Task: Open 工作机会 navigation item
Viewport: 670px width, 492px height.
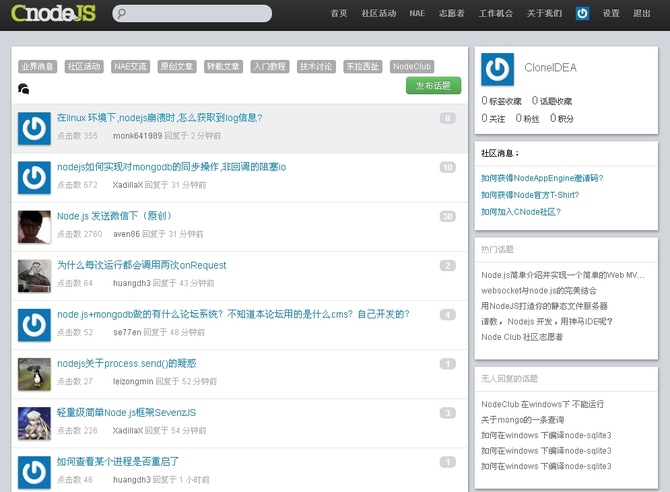Action: tap(496, 13)
